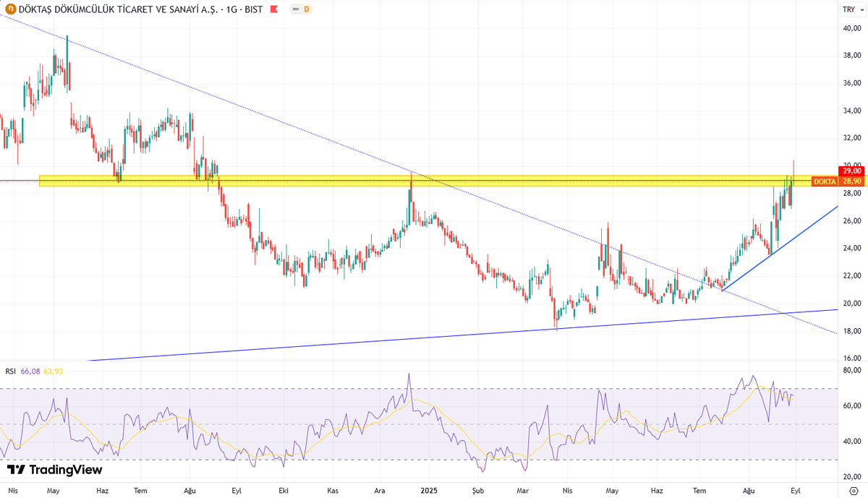Click the 22,00 price axis label
The width and height of the screenshot is (868, 498).
click(x=851, y=275)
